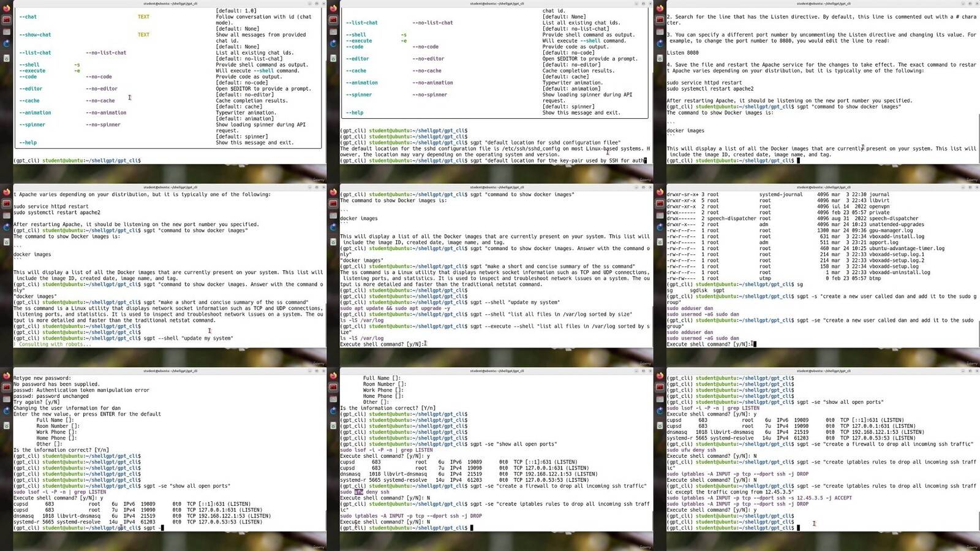This screenshot has height=551, width=980.
Task: Click the terminal dock icon beside the 12.45.3.5 ACCEPT rule
Action: tap(660, 387)
